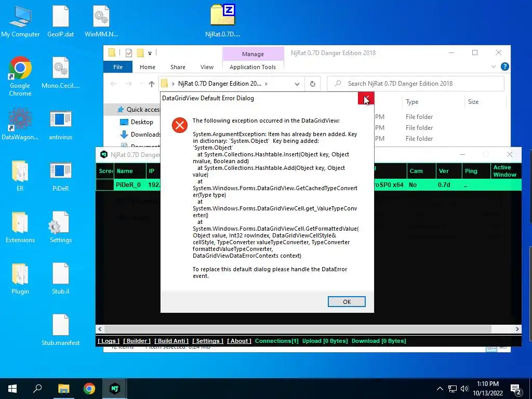The height and width of the screenshot is (399, 532).
Task: Switch to Home tab in Explorer ribbon
Action: (147, 67)
